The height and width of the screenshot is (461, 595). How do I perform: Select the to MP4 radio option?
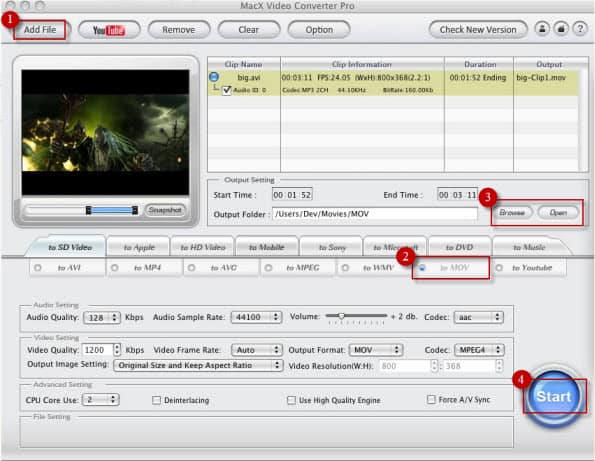click(114, 268)
